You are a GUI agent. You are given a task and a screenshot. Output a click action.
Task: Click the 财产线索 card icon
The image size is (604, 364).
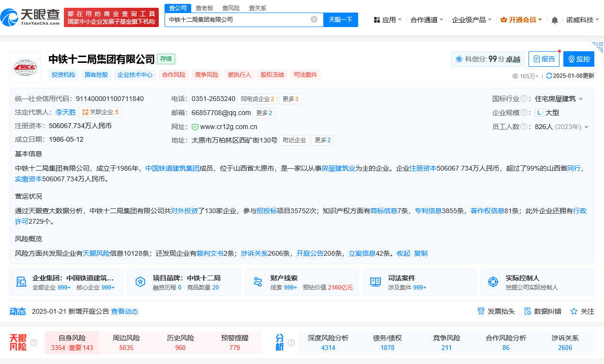257,282
